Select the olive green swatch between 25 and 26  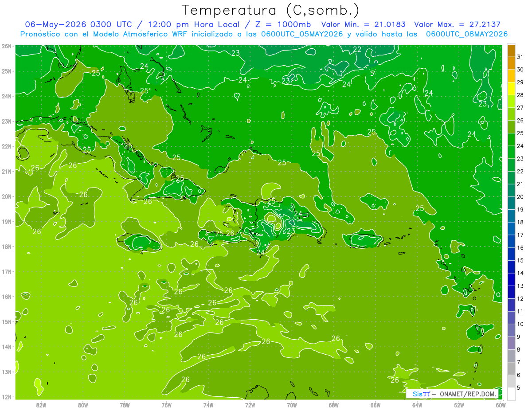tap(511, 127)
